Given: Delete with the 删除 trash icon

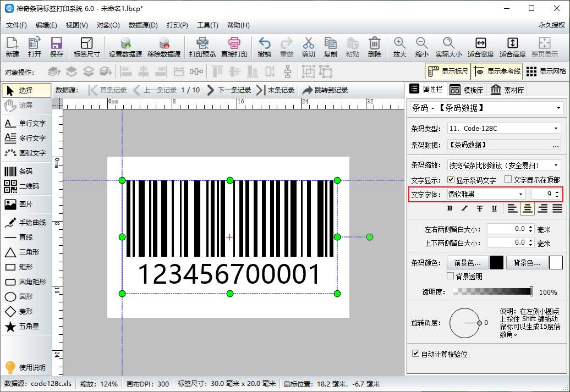Looking at the screenshot, I should click(x=375, y=47).
